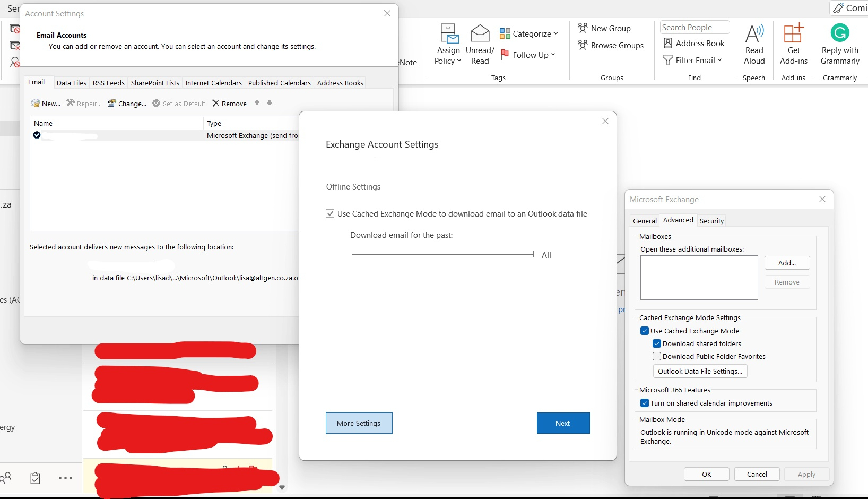Click the additional mailboxes list box
The height and width of the screenshot is (499, 868).
pos(699,278)
